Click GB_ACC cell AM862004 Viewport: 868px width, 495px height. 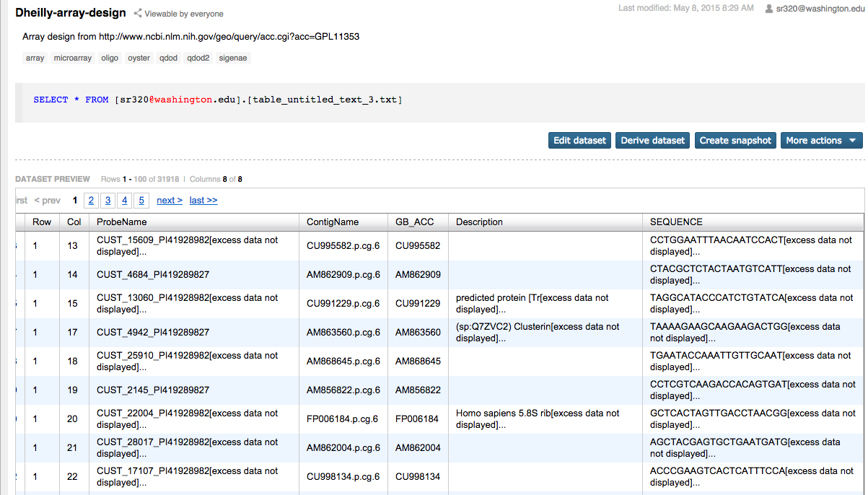tap(418, 448)
